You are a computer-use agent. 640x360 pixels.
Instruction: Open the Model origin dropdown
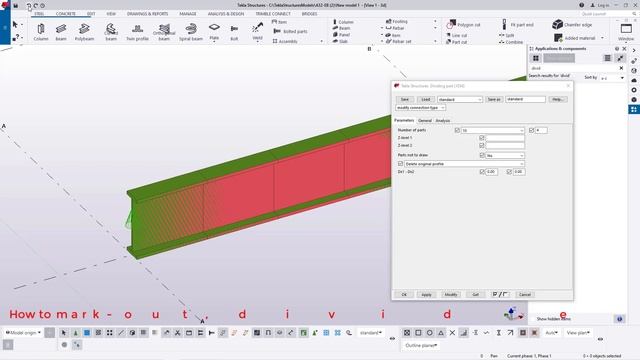(23, 333)
